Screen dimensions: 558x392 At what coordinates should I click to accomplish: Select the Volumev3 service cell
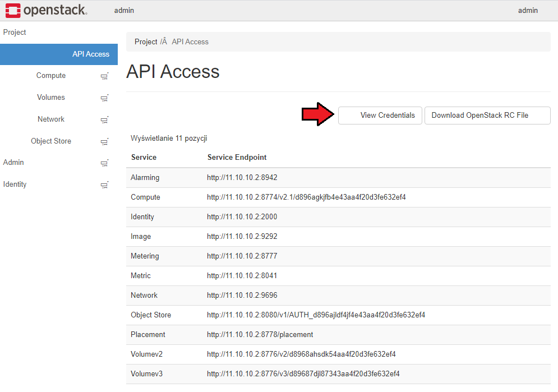(146, 373)
